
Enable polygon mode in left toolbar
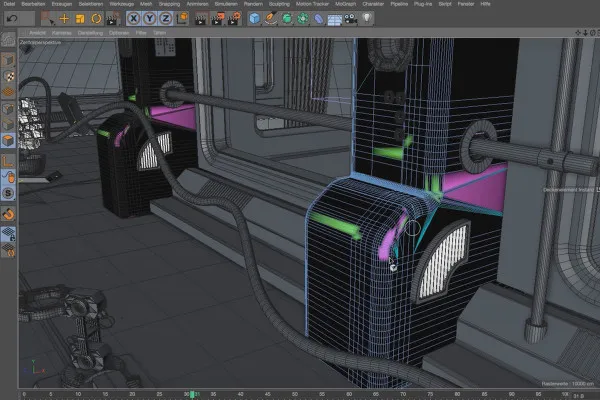pos(8,141)
